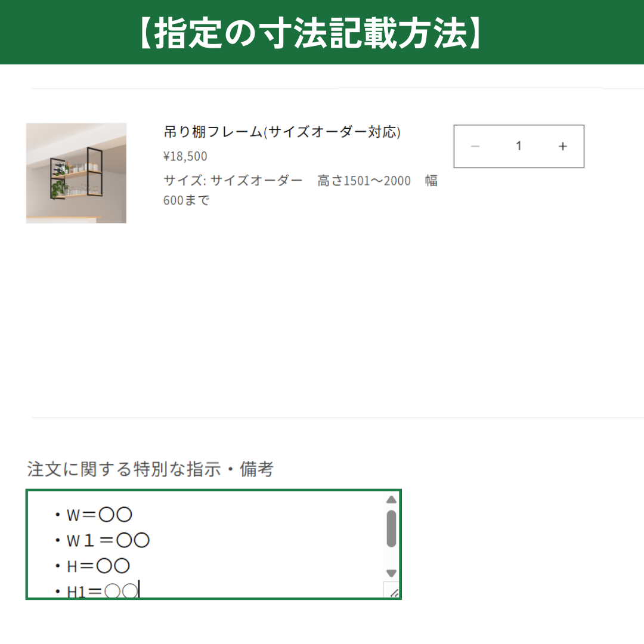Open the 吊り棚フレーム product thumbnail image
Screen dimensions: 644x644
(76, 173)
